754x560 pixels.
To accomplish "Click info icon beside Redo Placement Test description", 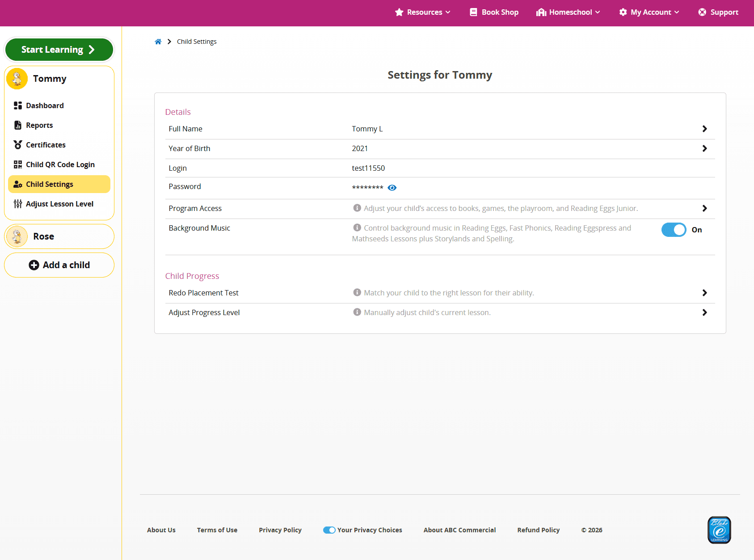I will (357, 292).
